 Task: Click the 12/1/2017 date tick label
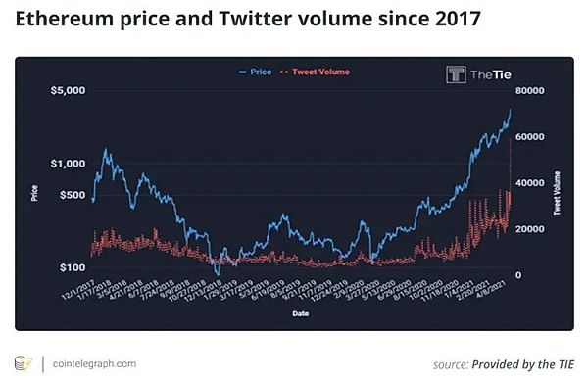pos(78,289)
